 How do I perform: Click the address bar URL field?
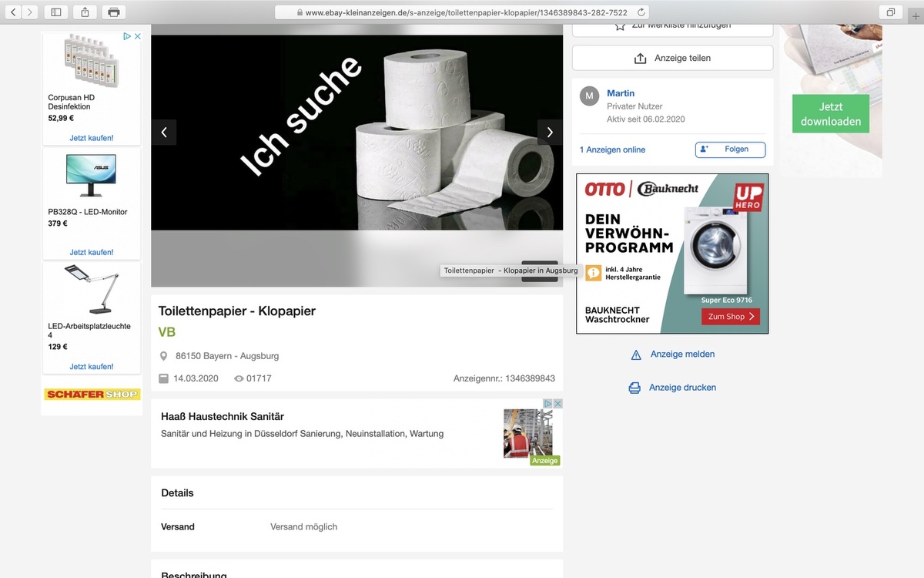pos(462,12)
